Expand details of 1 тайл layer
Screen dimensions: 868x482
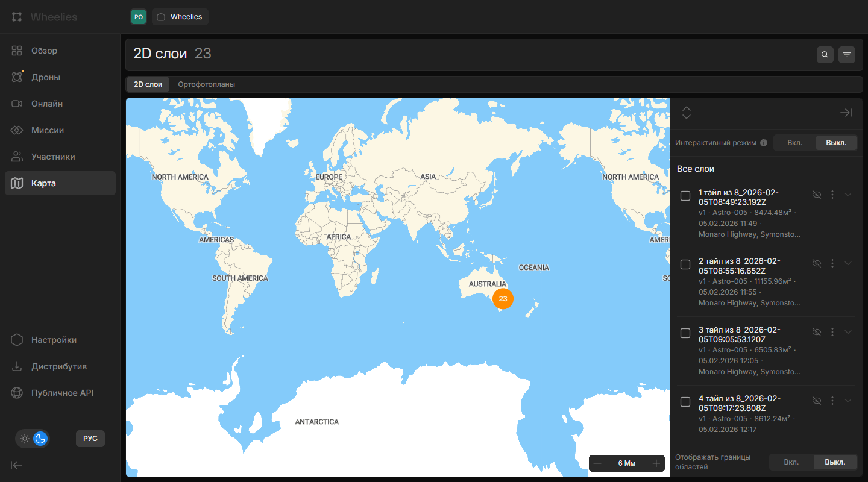[x=848, y=195]
